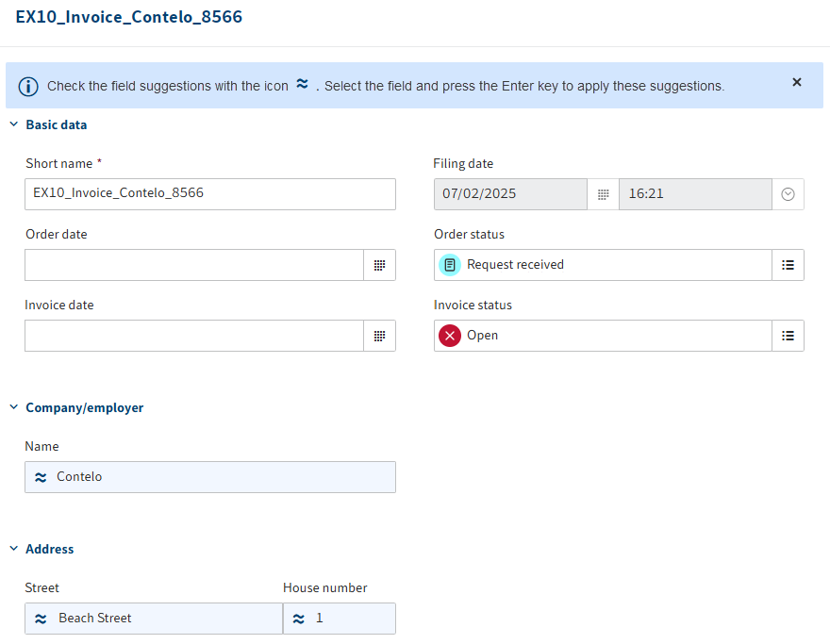Click the calendar icon beside the Filing date

pos(603,193)
